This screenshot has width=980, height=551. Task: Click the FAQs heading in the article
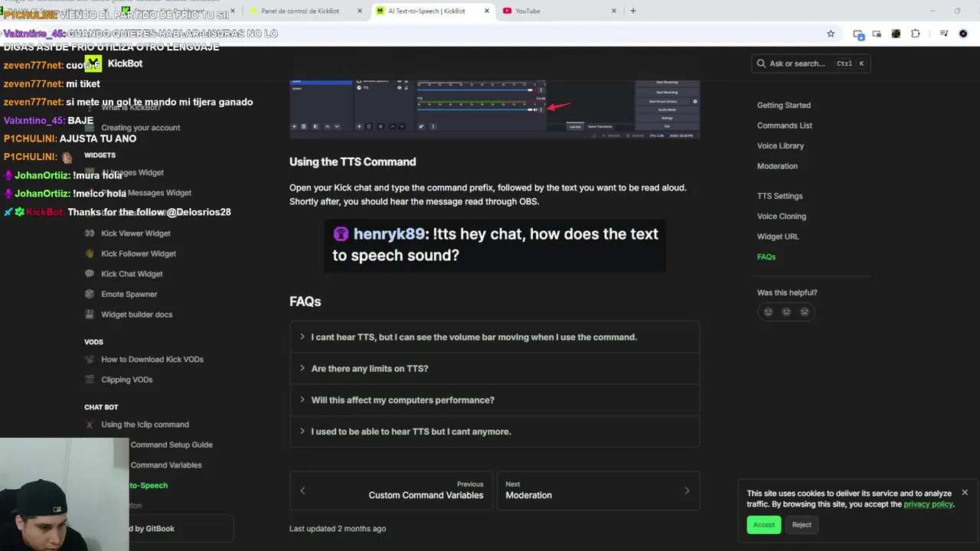305,302
